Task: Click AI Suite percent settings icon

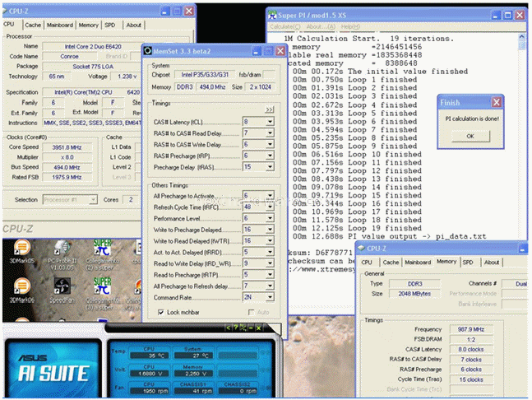Action: coord(243,328)
